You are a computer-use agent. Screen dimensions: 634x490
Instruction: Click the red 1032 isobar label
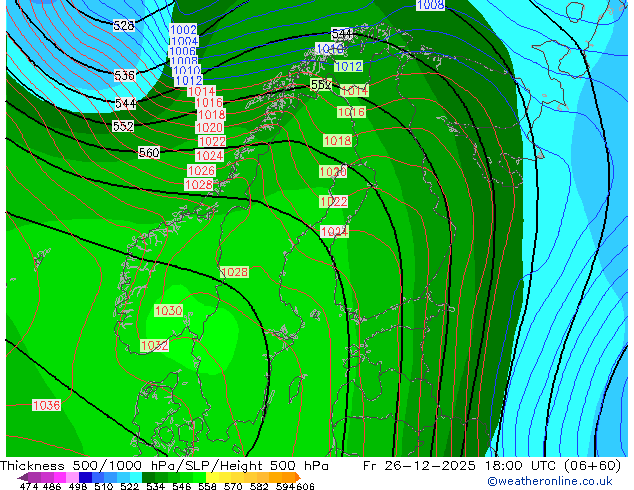pyautogui.click(x=154, y=346)
